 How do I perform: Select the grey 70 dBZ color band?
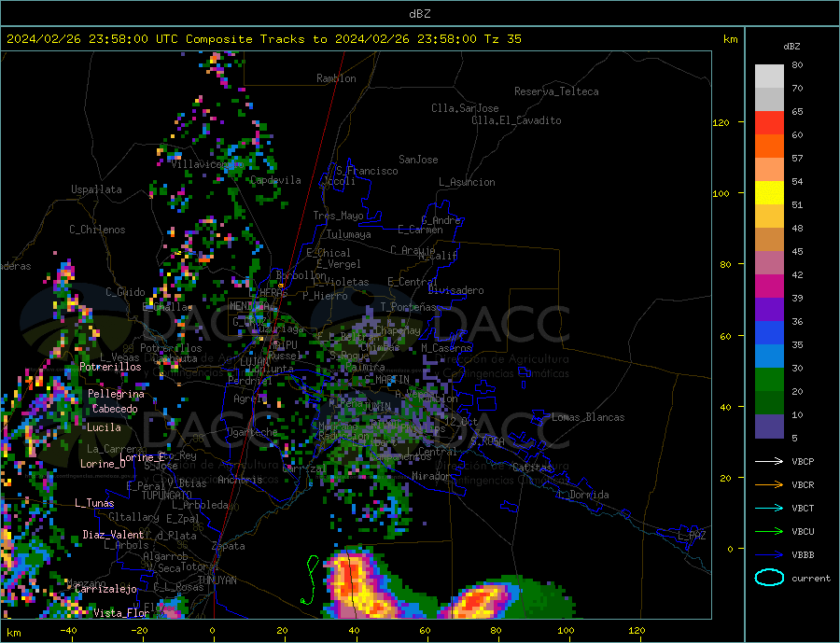769,100
